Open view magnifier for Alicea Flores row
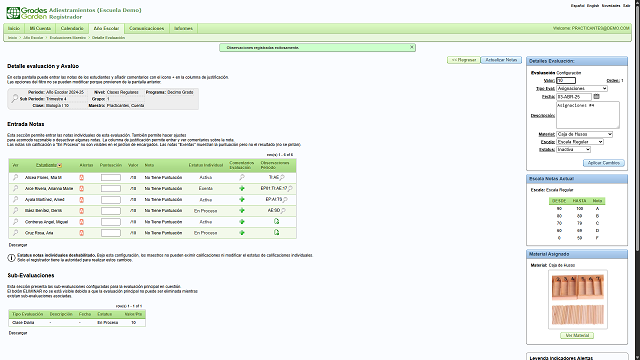 tap(15, 177)
